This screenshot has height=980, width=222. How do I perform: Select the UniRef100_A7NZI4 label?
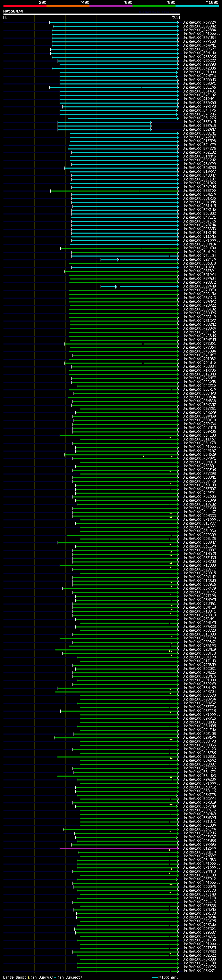[x=199, y=76]
